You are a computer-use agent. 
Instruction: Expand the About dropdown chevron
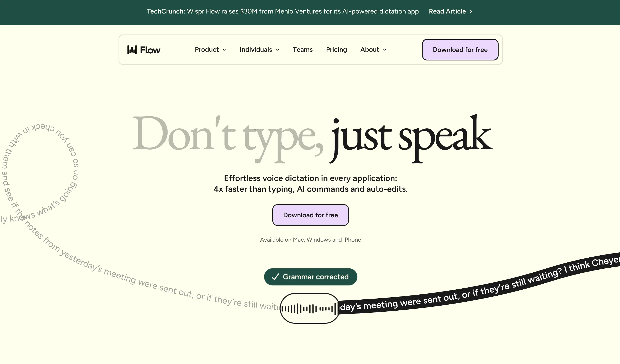click(x=385, y=50)
